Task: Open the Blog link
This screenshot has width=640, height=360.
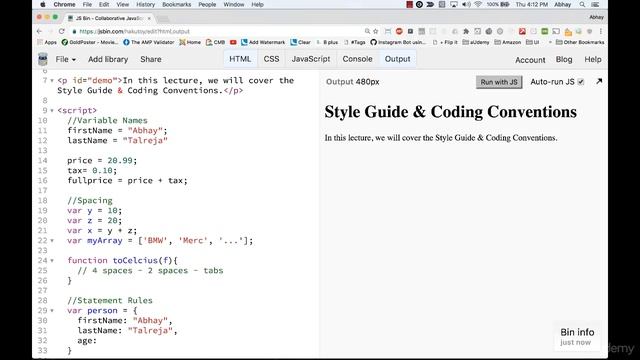Action: 564,60
